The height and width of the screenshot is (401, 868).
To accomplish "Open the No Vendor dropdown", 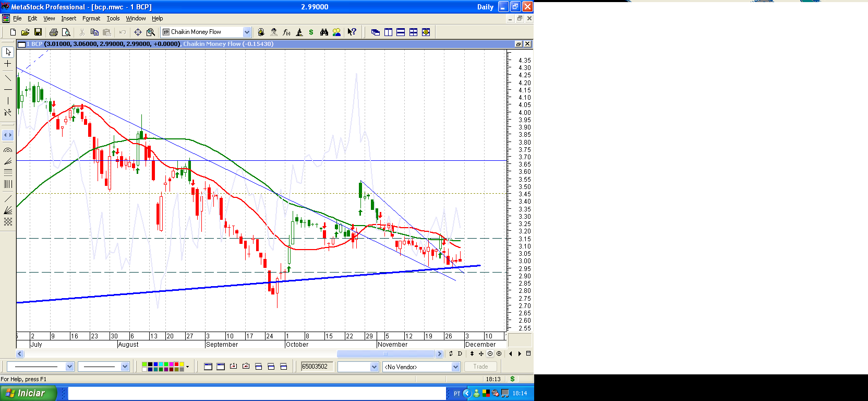I will point(455,367).
